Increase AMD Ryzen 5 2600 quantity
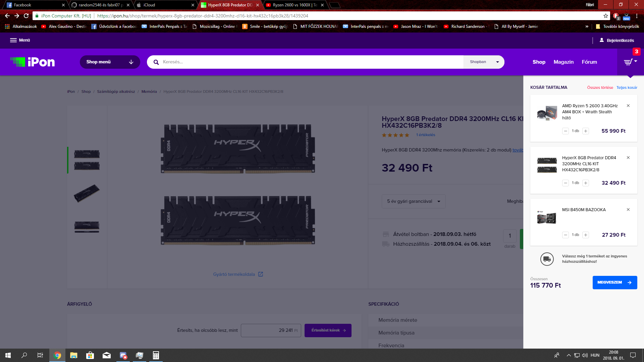The width and height of the screenshot is (644, 362). point(586,131)
